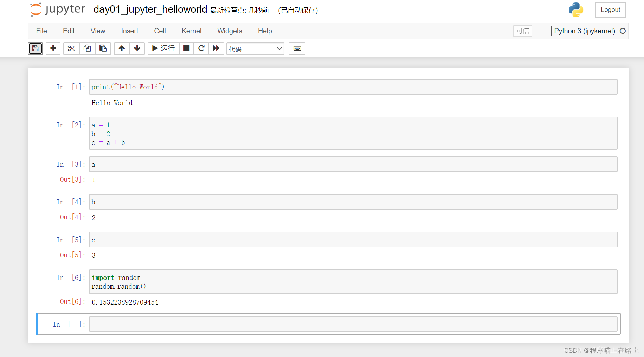644x357 pixels.
Task: Insert a new cell below with plus icon
Action: click(x=53, y=49)
